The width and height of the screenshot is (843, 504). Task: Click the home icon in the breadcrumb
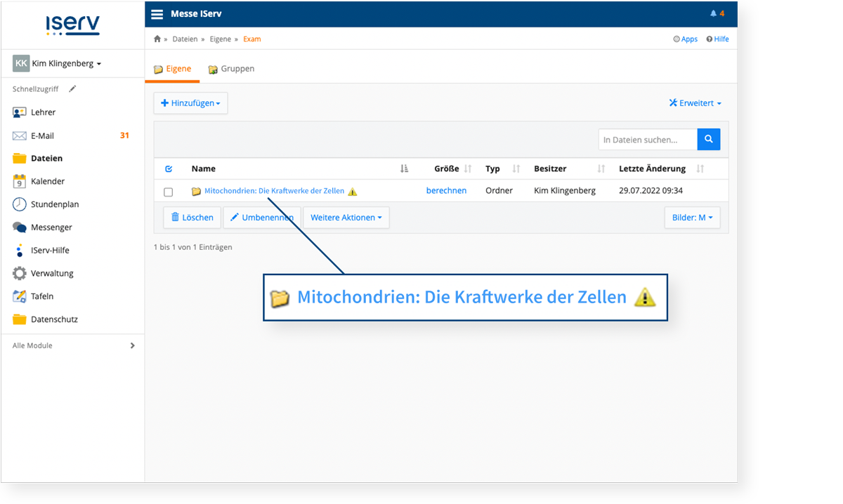click(157, 39)
